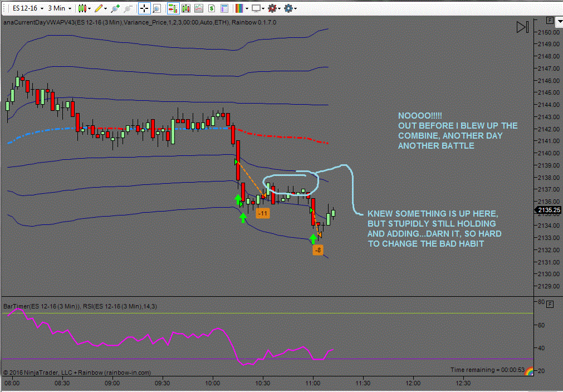Expand the blue gear dropdown arrow

coord(295,8)
